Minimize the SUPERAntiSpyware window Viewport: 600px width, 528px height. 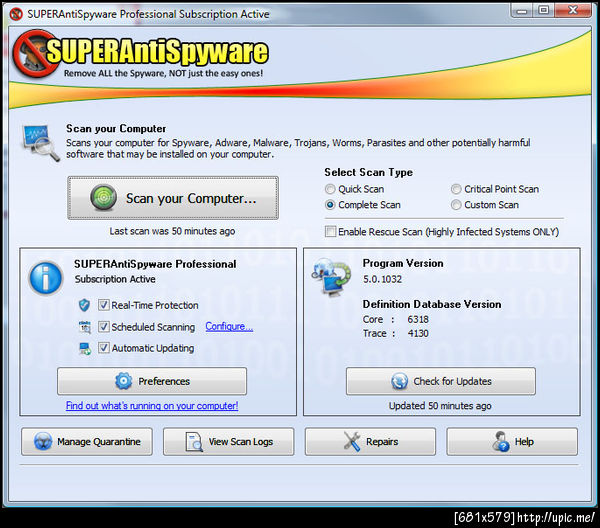click(x=522, y=10)
